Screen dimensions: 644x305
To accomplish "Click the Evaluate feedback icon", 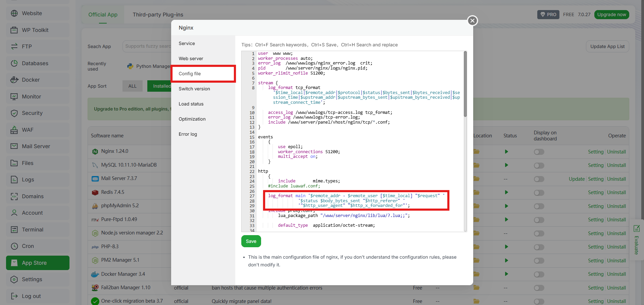I will (637, 229).
